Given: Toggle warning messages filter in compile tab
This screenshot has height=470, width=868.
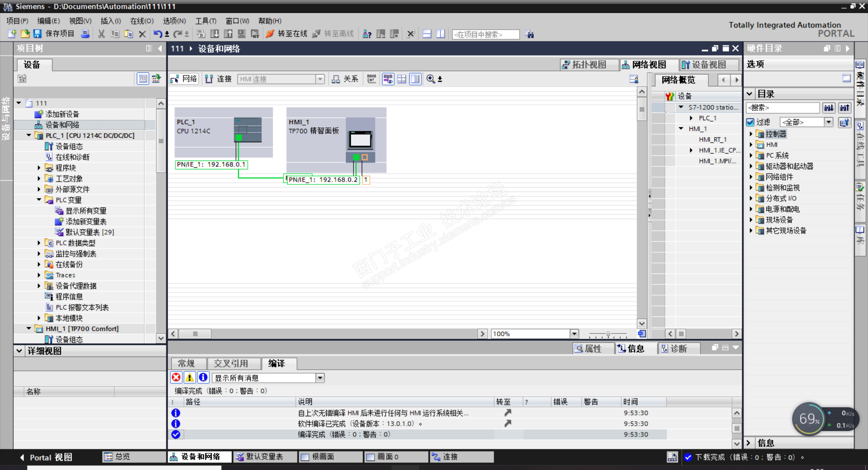Looking at the screenshot, I should (190, 378).
